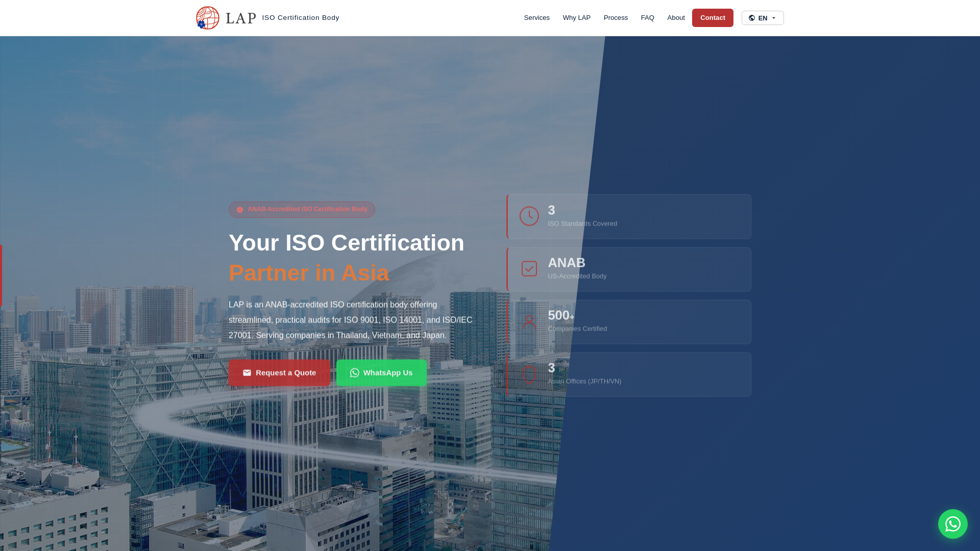The height and width of the screenshot is (551, 980).
Task: Navigate to FAQ
Action: coord(647,18)
